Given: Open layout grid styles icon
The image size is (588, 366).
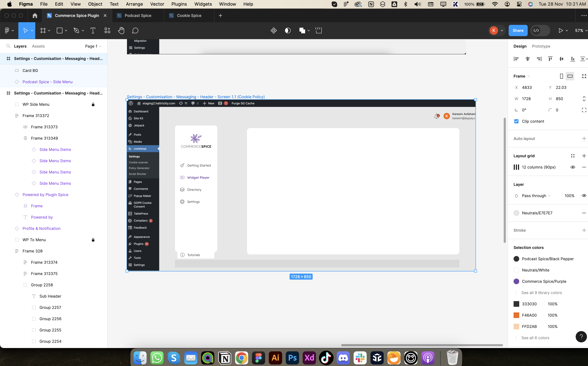Looking at the screenshot, I should pos(572,156).
